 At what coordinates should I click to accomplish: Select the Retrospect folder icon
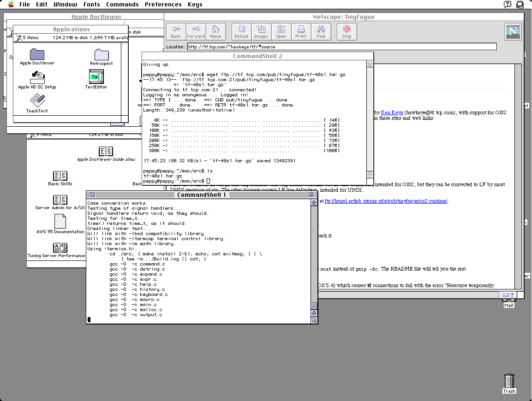click(102, 54)
